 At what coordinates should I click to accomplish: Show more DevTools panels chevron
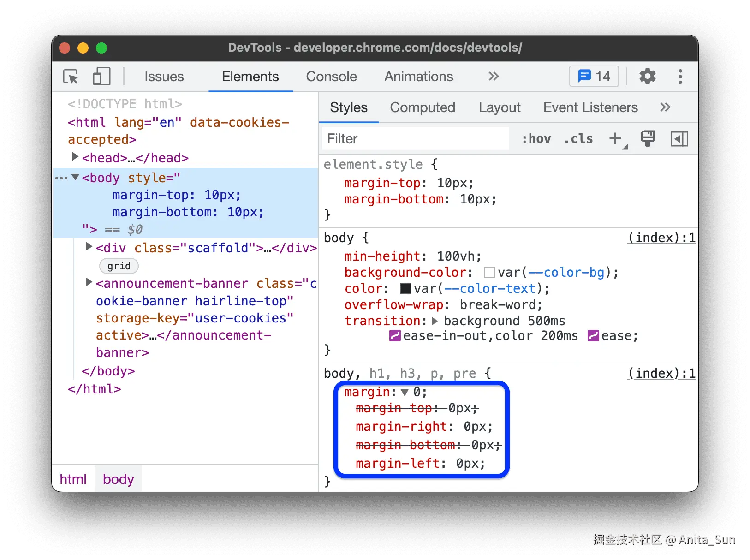click(494, 76)
